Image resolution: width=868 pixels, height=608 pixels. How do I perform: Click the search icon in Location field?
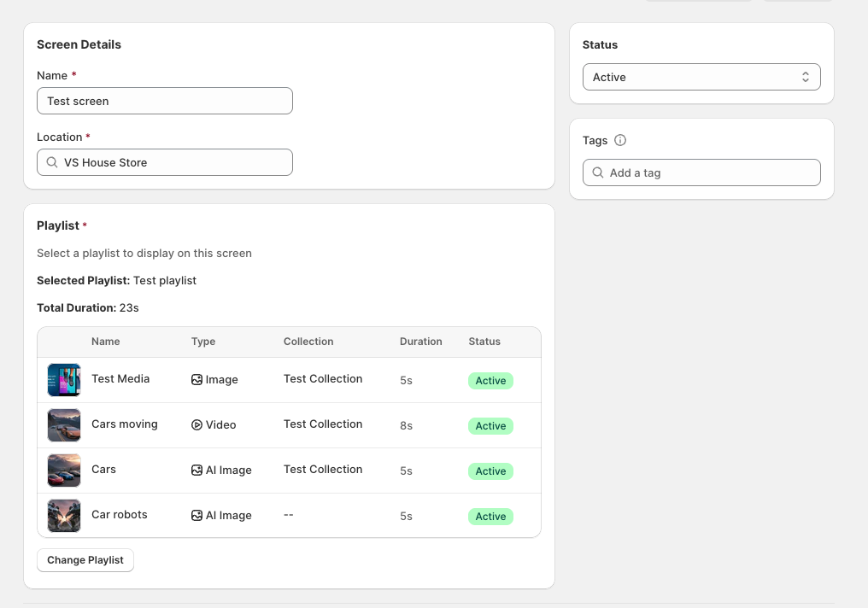tap(52, 162)
